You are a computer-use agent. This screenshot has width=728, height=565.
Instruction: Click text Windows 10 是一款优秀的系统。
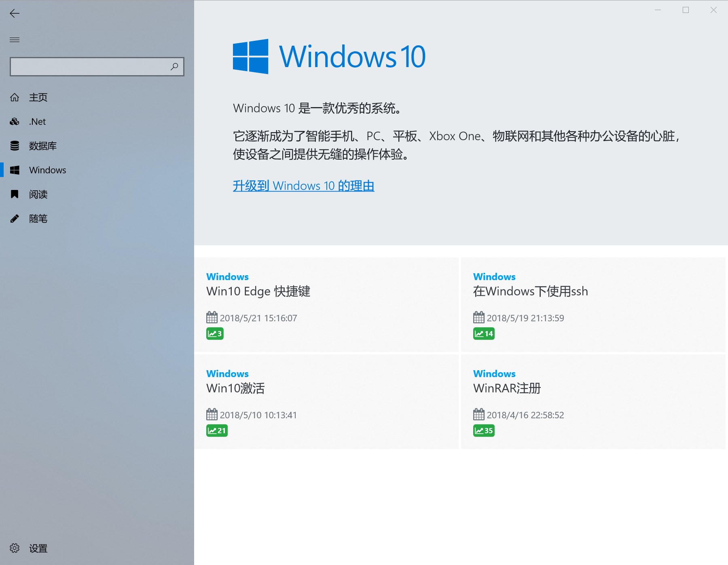[x=317, y=108]
